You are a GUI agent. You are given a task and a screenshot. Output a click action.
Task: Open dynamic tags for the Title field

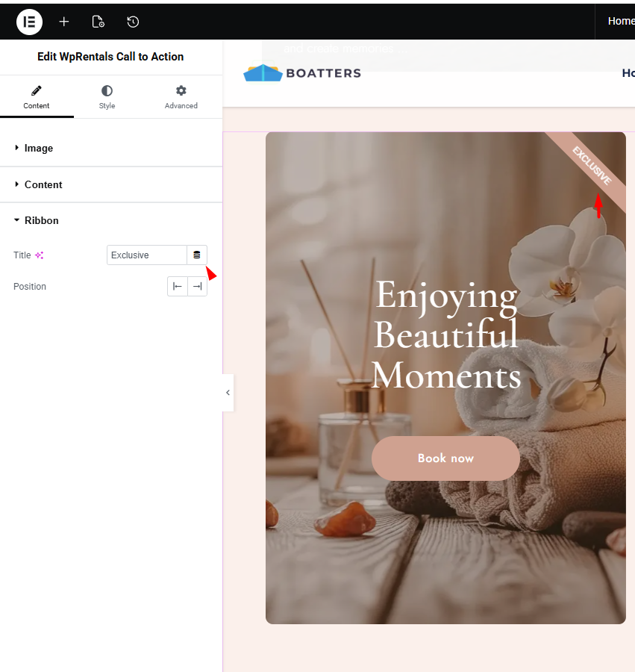(x=197, y=255)
